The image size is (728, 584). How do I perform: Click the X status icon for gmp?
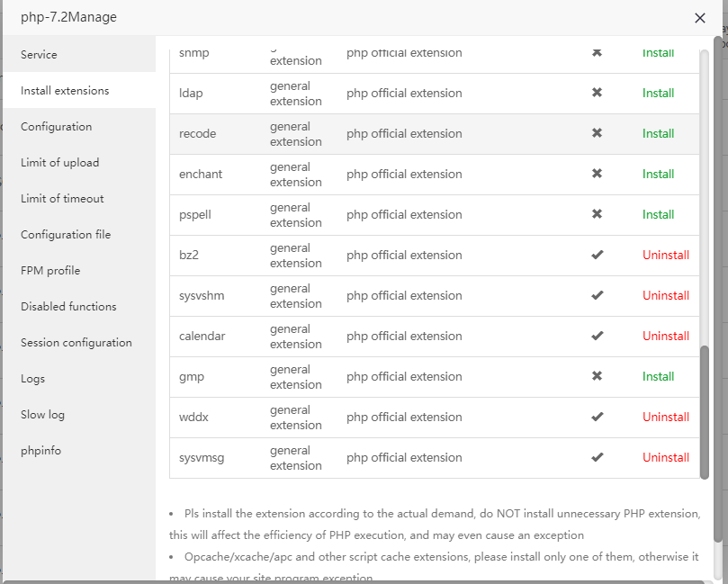597,376
